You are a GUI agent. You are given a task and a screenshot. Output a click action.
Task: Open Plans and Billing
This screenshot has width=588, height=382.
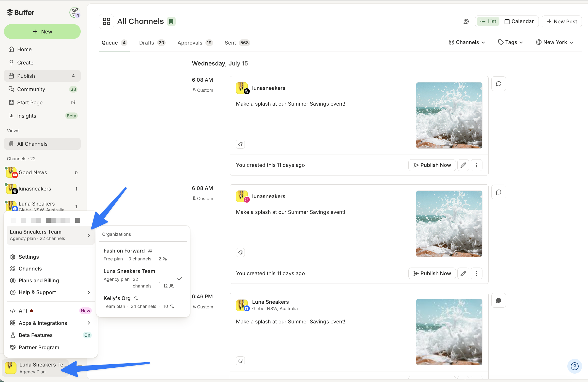click(51, 280)
